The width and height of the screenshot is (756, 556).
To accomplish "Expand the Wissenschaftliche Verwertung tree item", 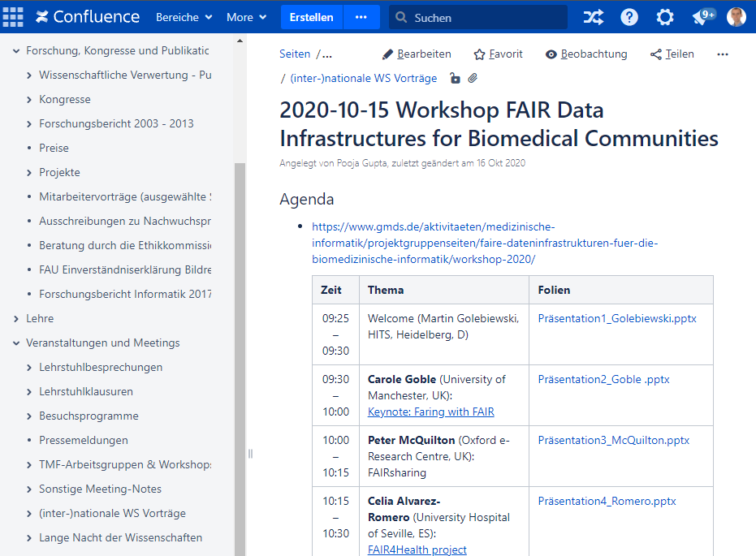I will [x=29, y=75].
